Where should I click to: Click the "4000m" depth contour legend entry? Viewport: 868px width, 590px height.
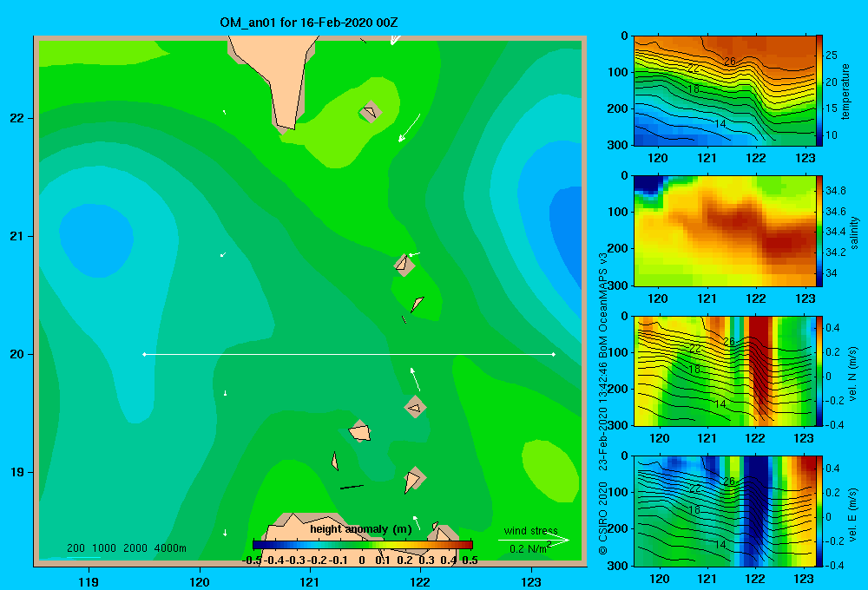click(x=170, y=548)
